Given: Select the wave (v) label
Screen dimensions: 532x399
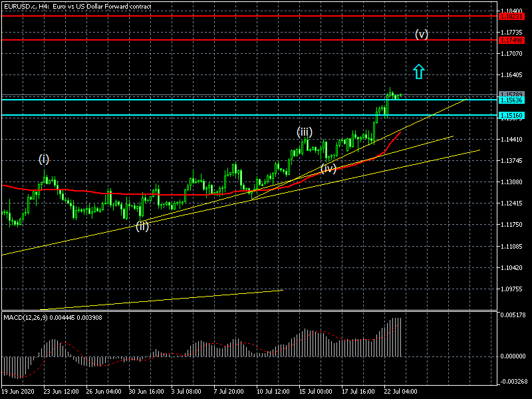Looking at the screenshot, I should 421,34.
